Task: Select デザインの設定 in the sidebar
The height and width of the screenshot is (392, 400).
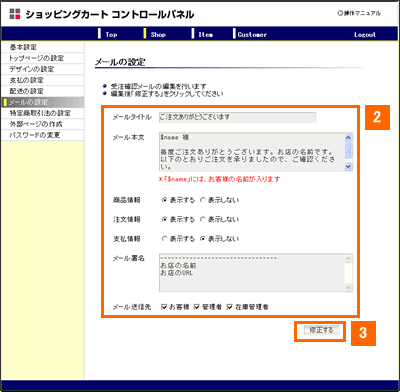Action: [42, 69]
